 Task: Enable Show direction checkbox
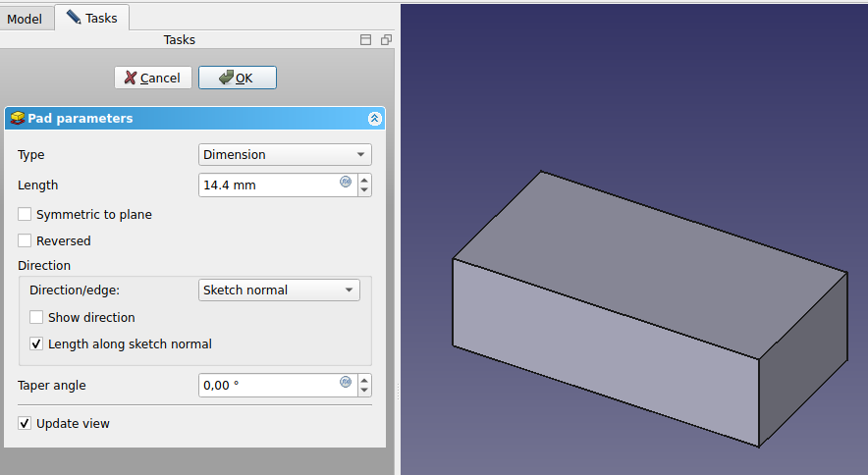coord(36,317)
